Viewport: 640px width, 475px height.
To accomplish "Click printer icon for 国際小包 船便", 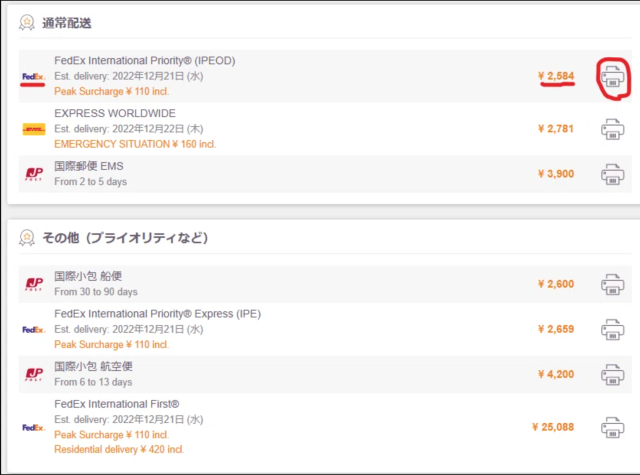I will coord(612,284).
